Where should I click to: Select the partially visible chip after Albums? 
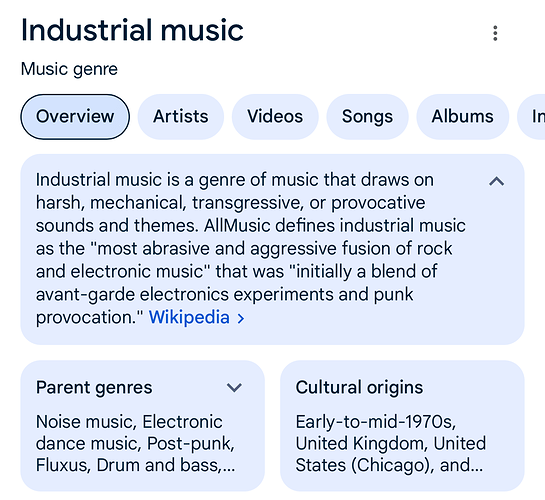click(x=532, y=116)
